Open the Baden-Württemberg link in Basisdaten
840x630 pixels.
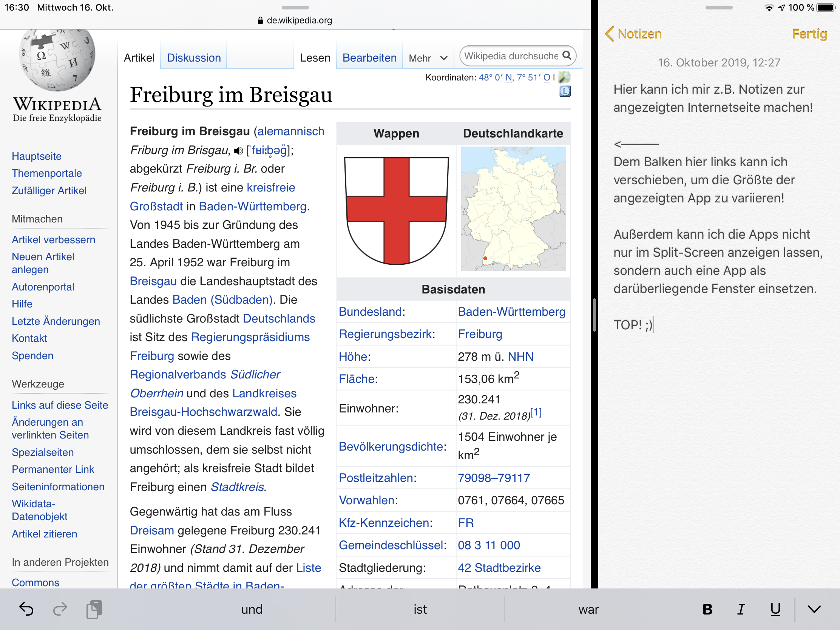[x=511, y=312]
